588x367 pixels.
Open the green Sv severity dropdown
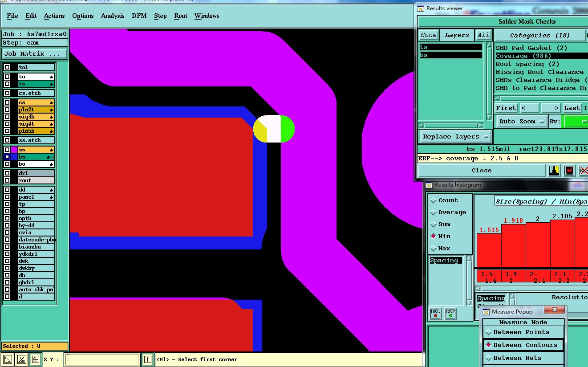coord(575,122)
